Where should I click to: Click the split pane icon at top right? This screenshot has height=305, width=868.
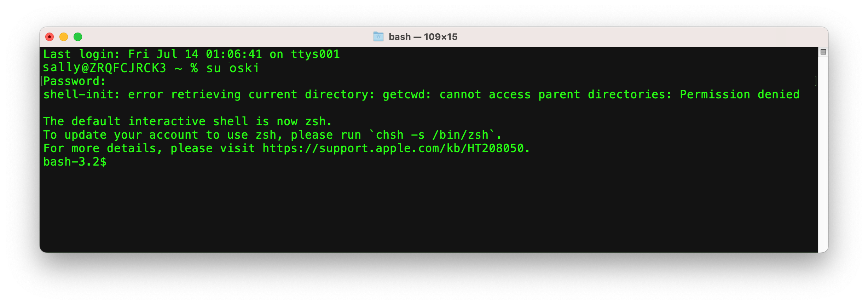pos(823,52)
